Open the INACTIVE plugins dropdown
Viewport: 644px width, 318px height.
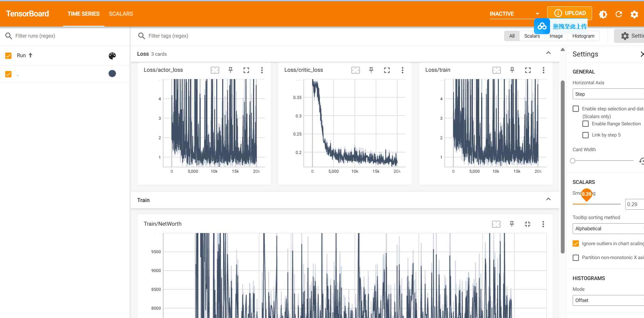point(515,14)
